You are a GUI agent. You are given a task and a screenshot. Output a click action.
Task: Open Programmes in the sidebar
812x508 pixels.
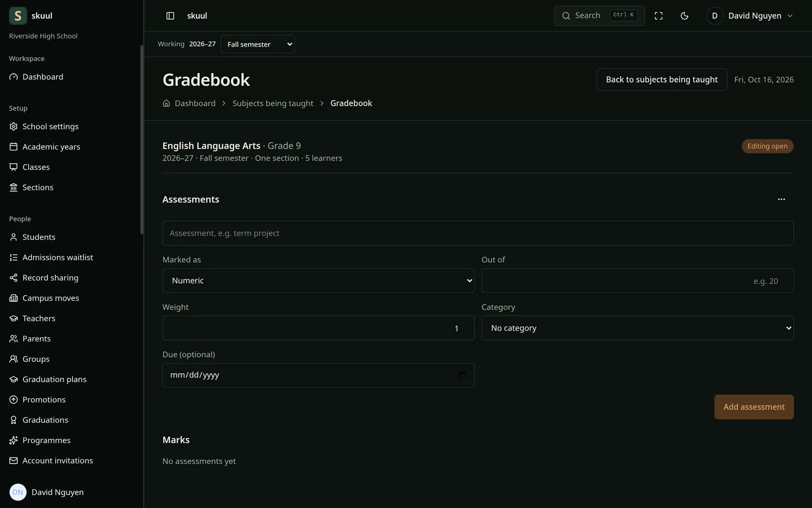click(46, 440)
